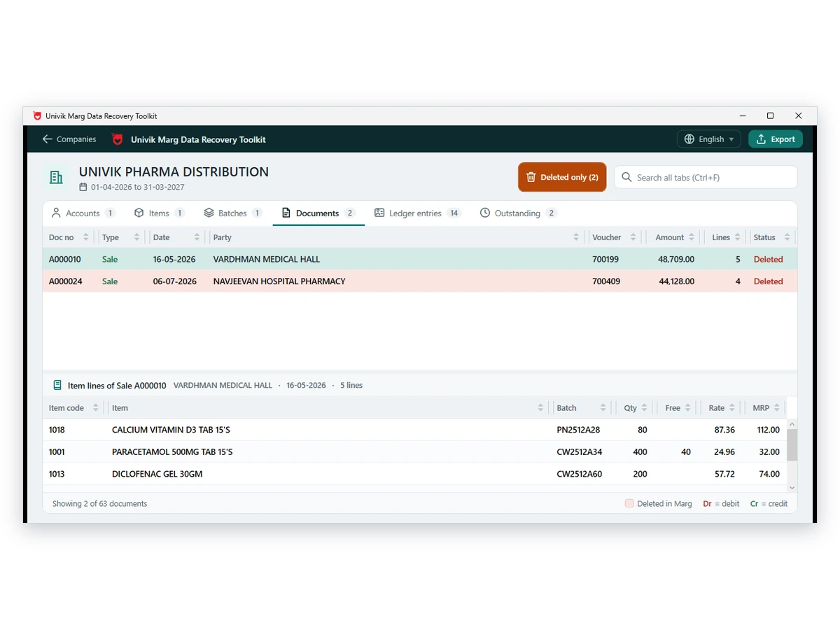Maximize the Univik Toolkit window
The image size is (840, 630).
click(x=770, y=116)
